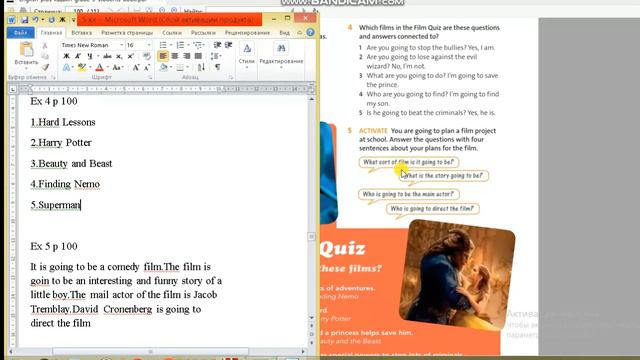Toggle bold (Ж) formatting
The width and height of the screenshot is (640, 360).
[x=66, y=56]
